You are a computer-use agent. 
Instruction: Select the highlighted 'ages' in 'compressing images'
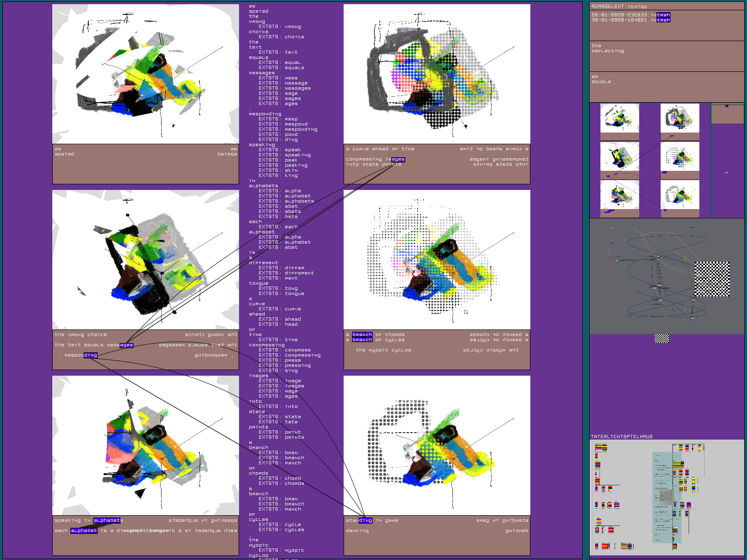(398, 160)
